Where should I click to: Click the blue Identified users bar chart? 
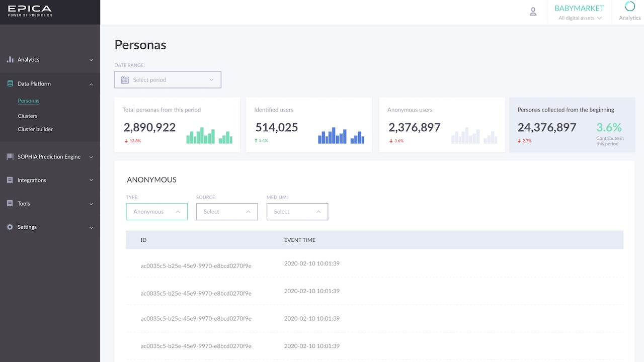341,137
